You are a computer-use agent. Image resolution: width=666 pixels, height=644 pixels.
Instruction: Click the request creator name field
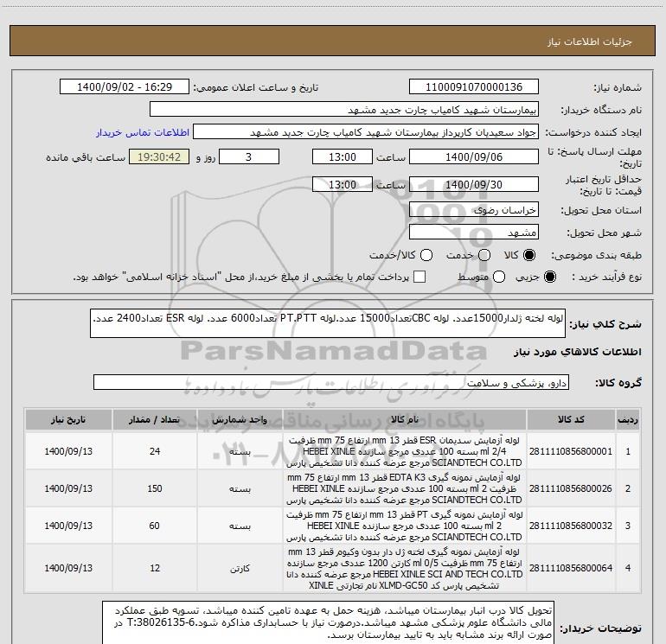366,132
